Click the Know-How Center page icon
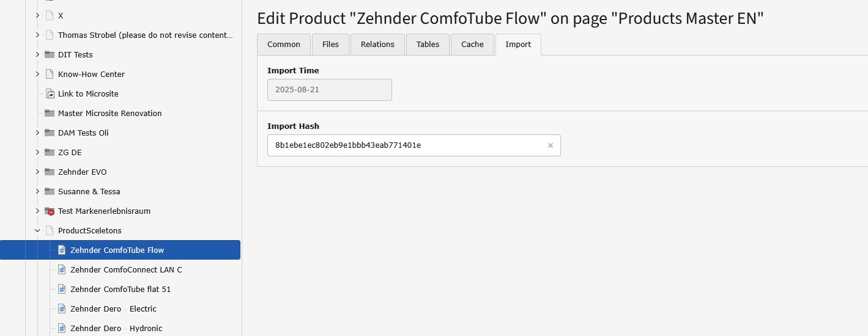868x336 pixels. 50,74
